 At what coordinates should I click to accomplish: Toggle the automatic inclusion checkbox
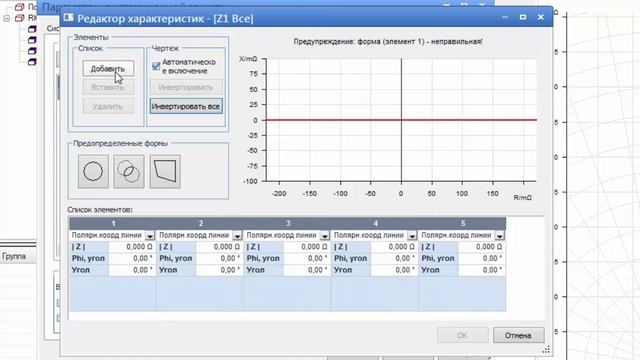[156, 66]
